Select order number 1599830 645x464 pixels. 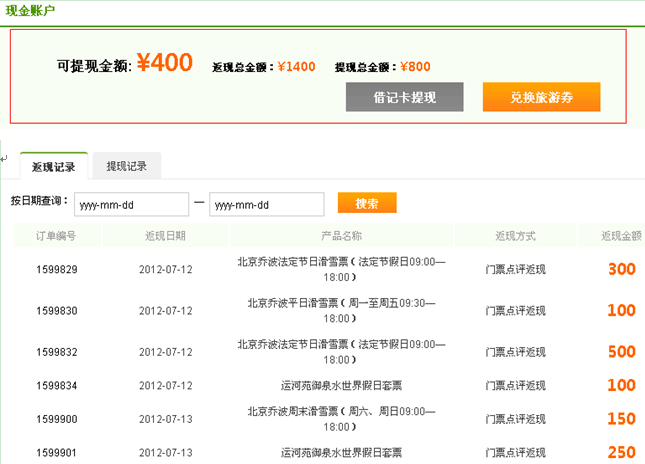[57, 311]
